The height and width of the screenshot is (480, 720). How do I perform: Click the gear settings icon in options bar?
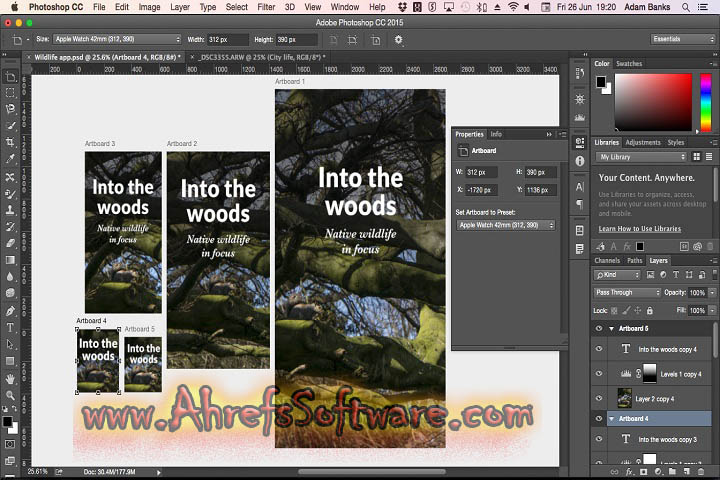399,40
